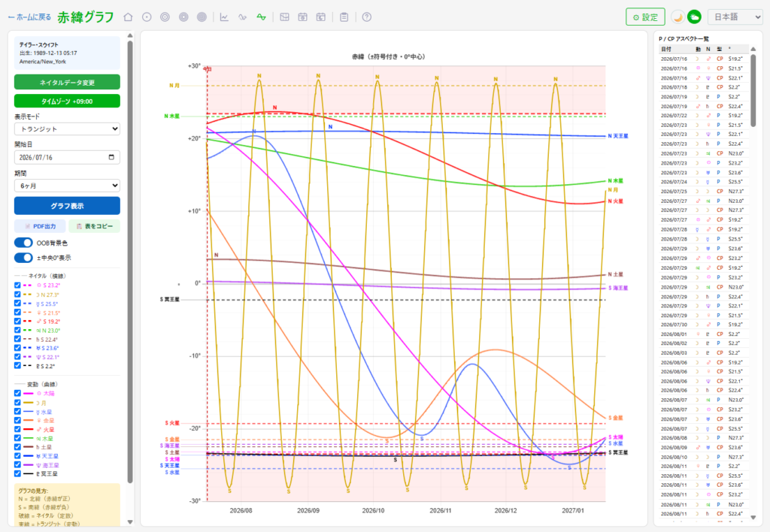Viewport: 770px width, 532px height.
Task: Open the 日本語 language dropdown
Action: (735, 17)
